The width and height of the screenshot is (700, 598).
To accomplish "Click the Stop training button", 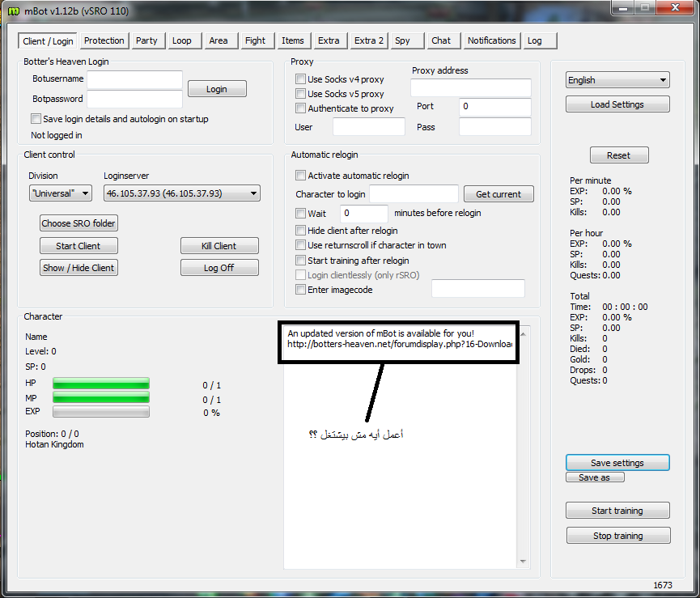I will (x=618, y=536).
